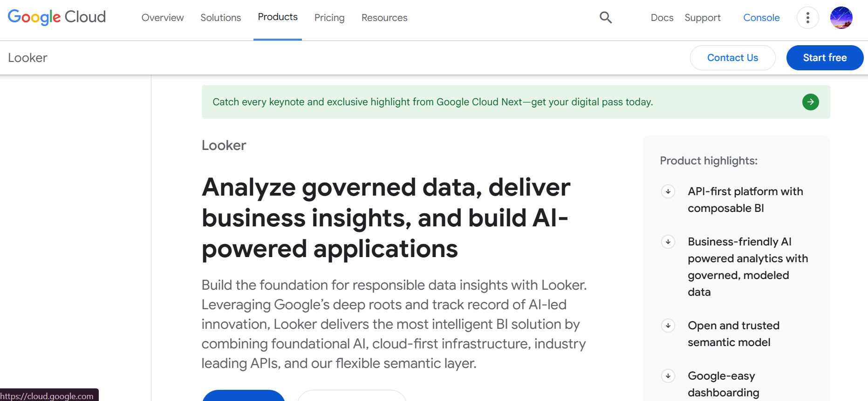Screen dimensions: 868x401
Task: Go to the Console
Action: coord(761,18)
